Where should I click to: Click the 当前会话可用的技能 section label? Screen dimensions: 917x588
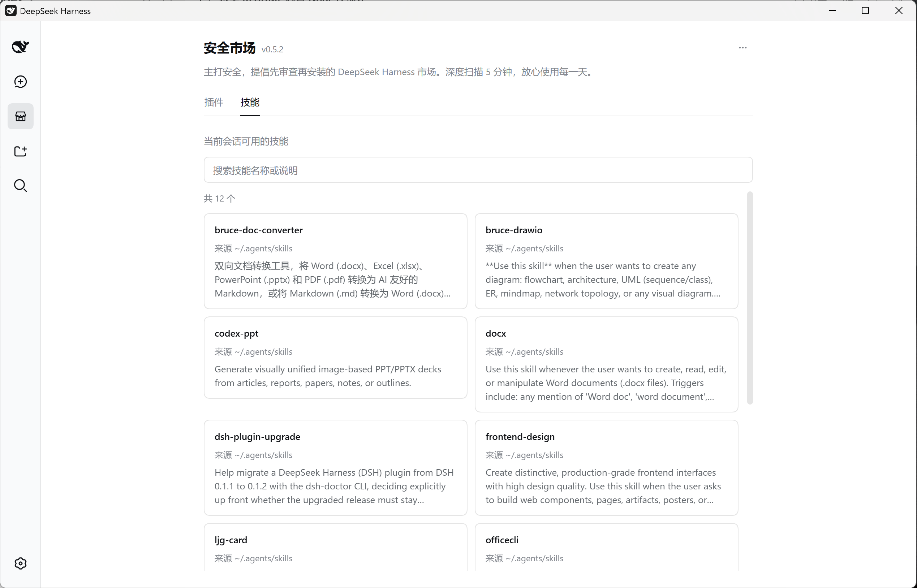click(246, 142)
